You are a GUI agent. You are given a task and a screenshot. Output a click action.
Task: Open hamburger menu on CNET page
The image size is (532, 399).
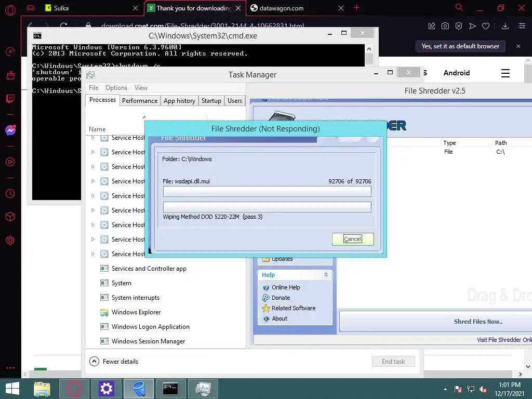click(506, 73)
